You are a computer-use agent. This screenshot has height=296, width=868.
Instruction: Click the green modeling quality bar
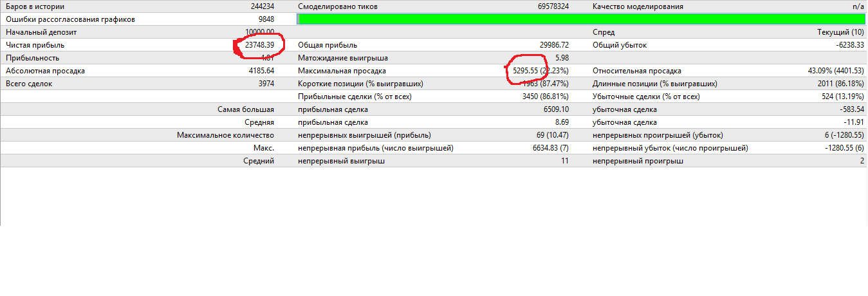tap(582, 19)
